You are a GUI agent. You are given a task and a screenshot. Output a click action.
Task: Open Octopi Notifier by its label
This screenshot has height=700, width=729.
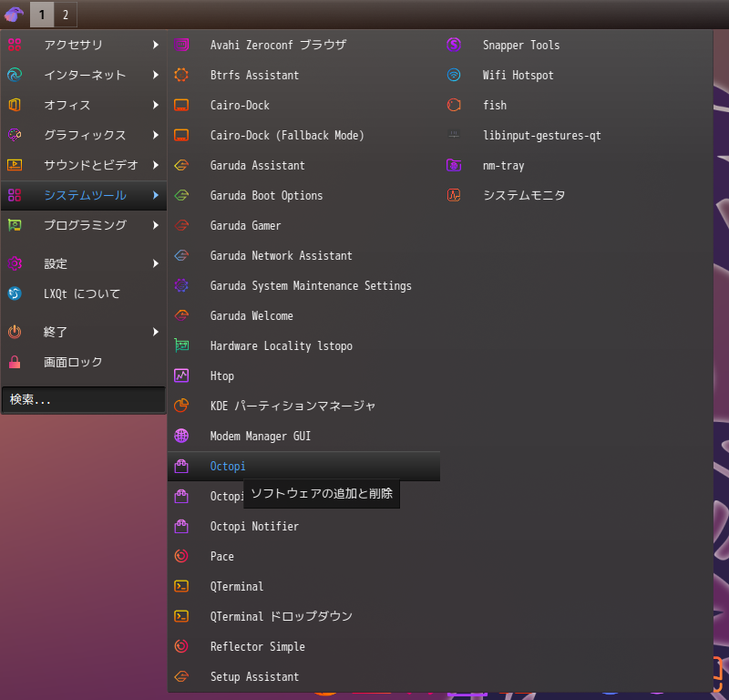(254, 526)
